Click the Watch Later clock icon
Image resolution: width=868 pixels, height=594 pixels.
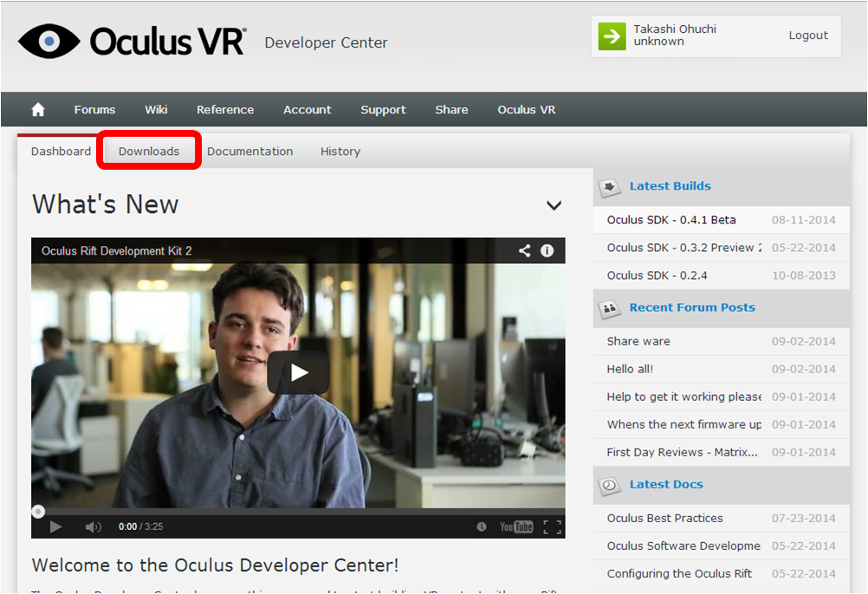click(482, 526)
